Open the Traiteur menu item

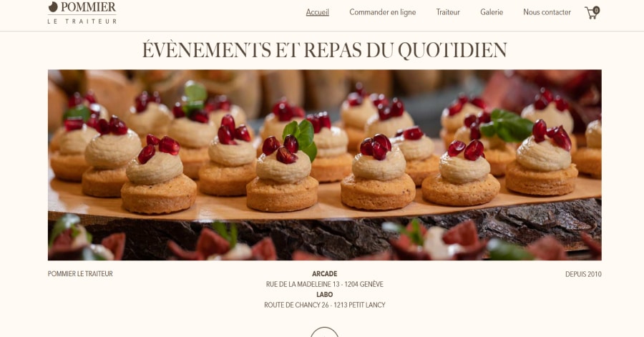(x=448, y=12)
